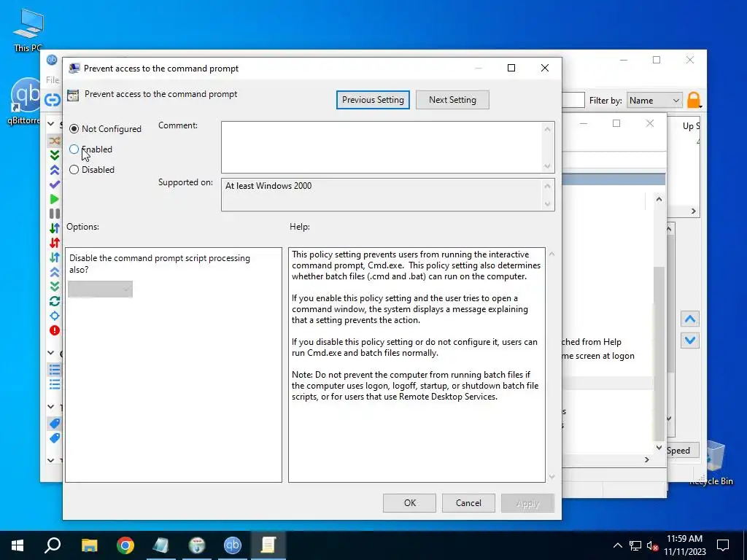This screenshot has width=747, height=560.
Task: Collapse the Trackers section in qBittorrent sidebar
Action: click(x=51, y=460)
